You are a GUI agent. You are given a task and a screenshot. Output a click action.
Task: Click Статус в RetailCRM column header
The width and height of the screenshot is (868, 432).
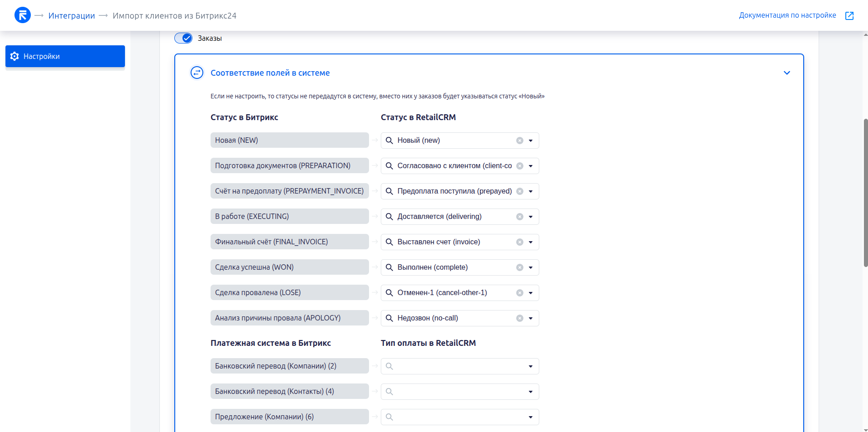point(418,117)
